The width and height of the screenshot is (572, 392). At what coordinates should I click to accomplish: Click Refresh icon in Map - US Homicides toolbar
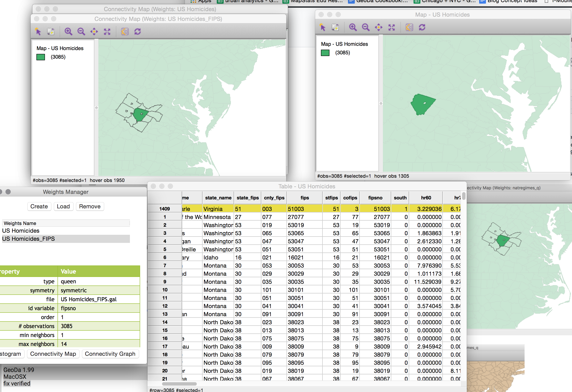tap(422, 27)
